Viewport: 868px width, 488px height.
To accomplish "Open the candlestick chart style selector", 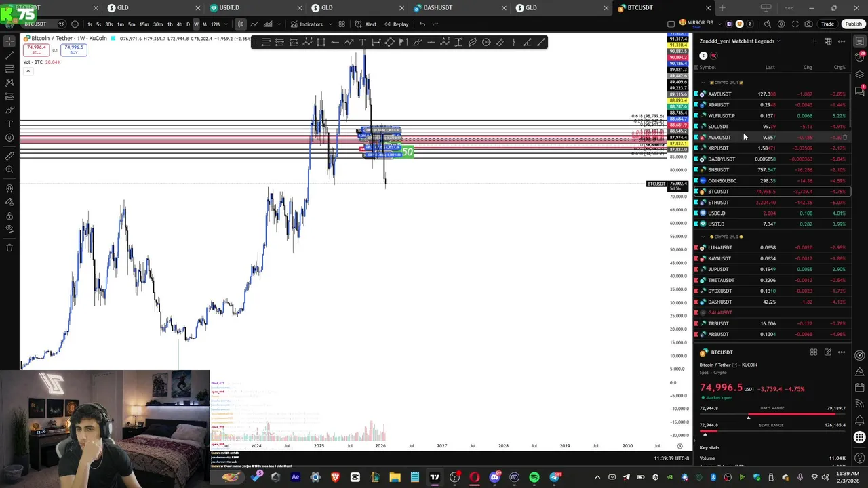I will pos(240,24).
